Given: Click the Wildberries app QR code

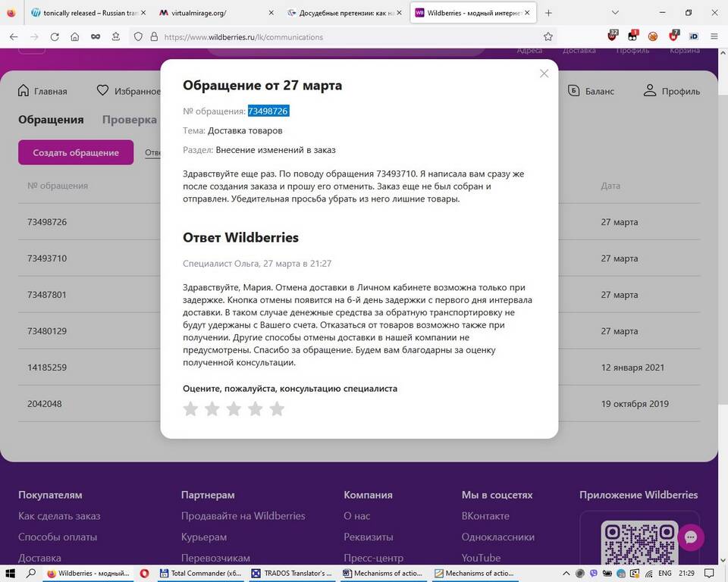Looking at the screenshot, I should click(x=639, y=542).
